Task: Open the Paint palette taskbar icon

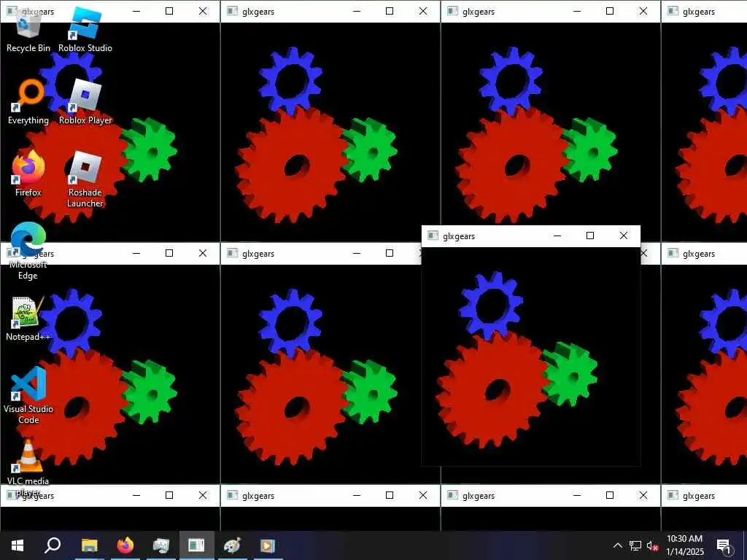Action: (x=232, y=545)
